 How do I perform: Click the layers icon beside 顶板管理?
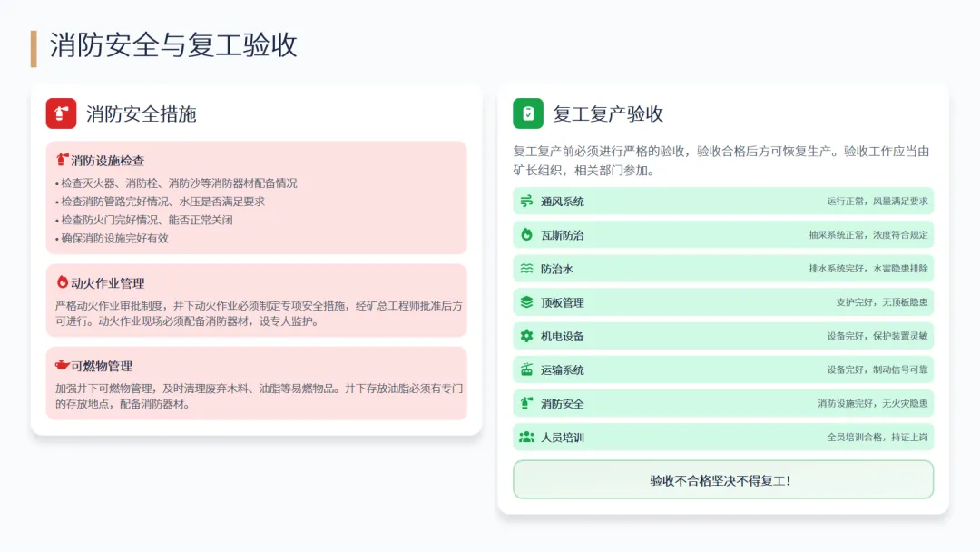526,302
